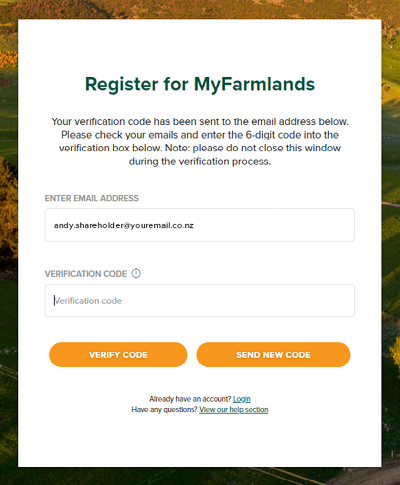
Task: Click the 'Already have an account?' text
Action: [190, 399]
